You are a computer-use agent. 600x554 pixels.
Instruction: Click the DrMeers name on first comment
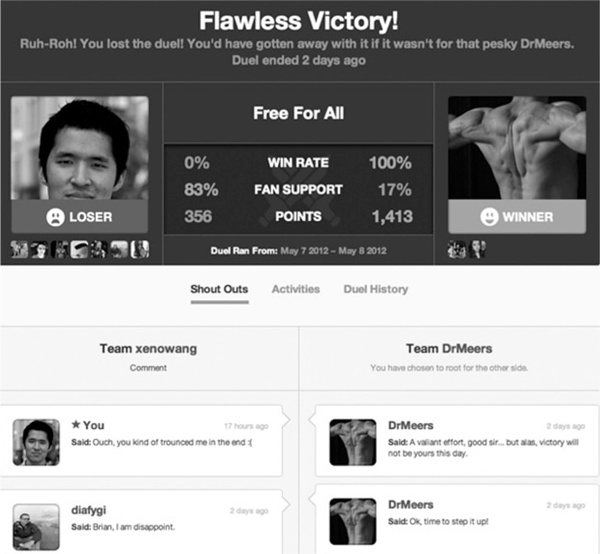410,425
